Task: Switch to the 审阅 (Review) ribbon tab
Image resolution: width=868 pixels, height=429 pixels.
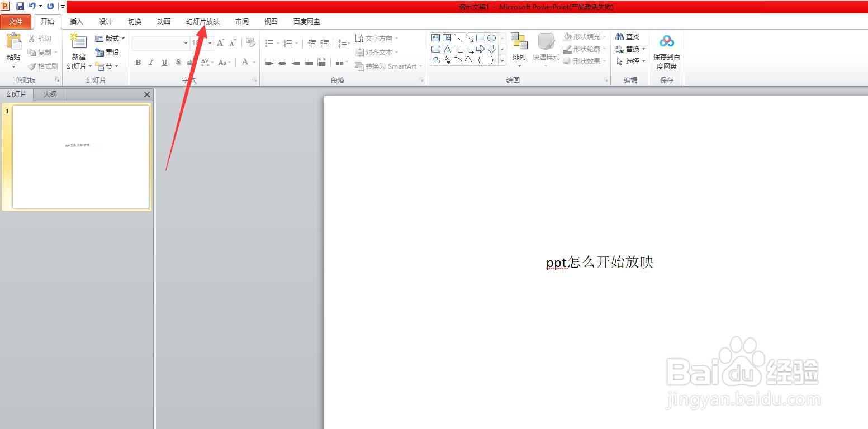Action: 242,22
